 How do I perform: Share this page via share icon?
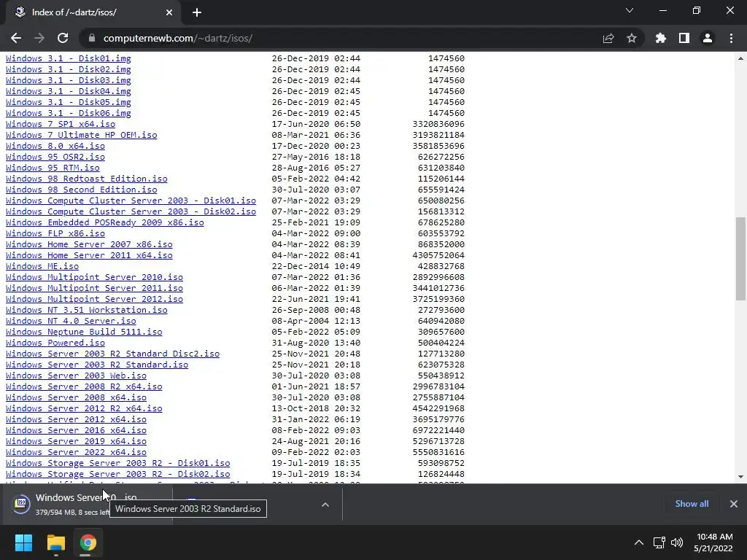click(x=608, y=38)
